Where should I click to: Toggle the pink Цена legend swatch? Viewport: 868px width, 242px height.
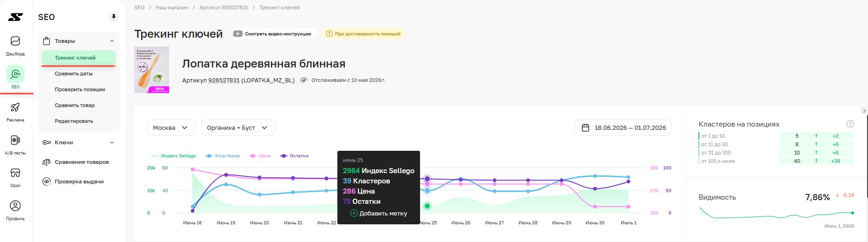pyautogui.click(x=253, y=156)
